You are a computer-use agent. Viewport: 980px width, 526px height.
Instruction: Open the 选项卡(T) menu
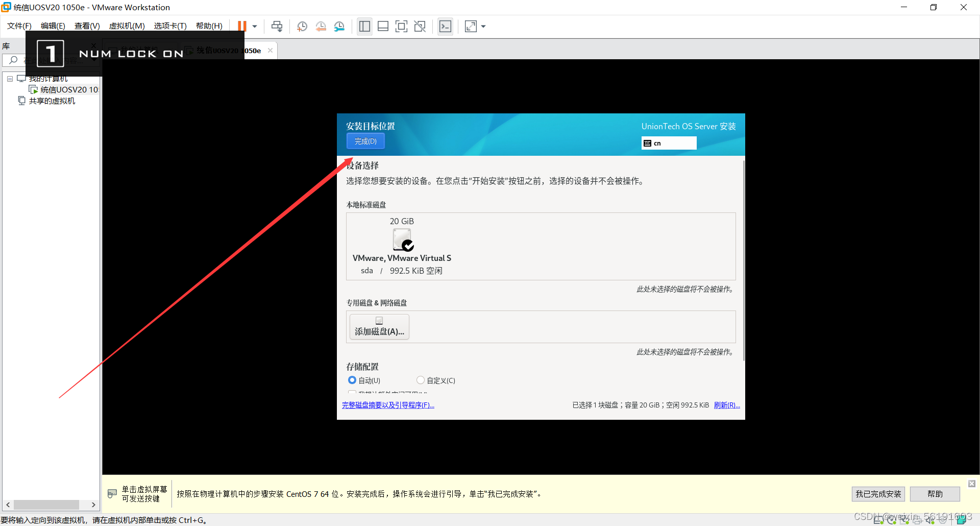click(170, 26)
